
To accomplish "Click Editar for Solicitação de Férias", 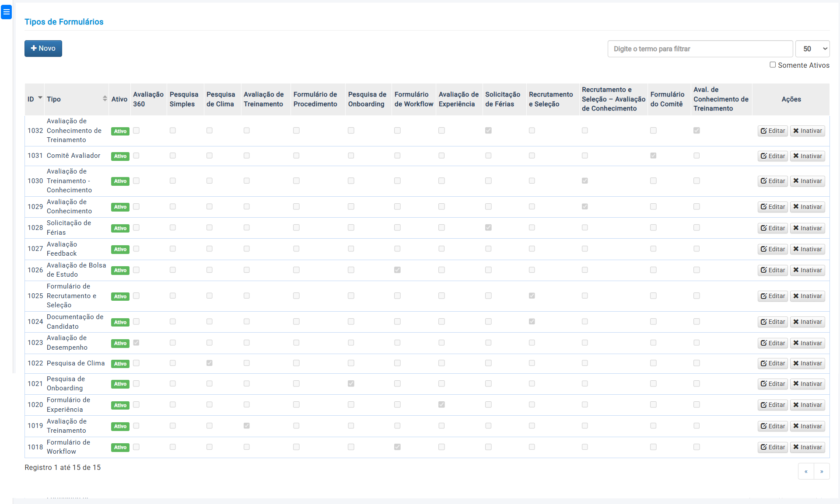I will [x=773, y=228].
